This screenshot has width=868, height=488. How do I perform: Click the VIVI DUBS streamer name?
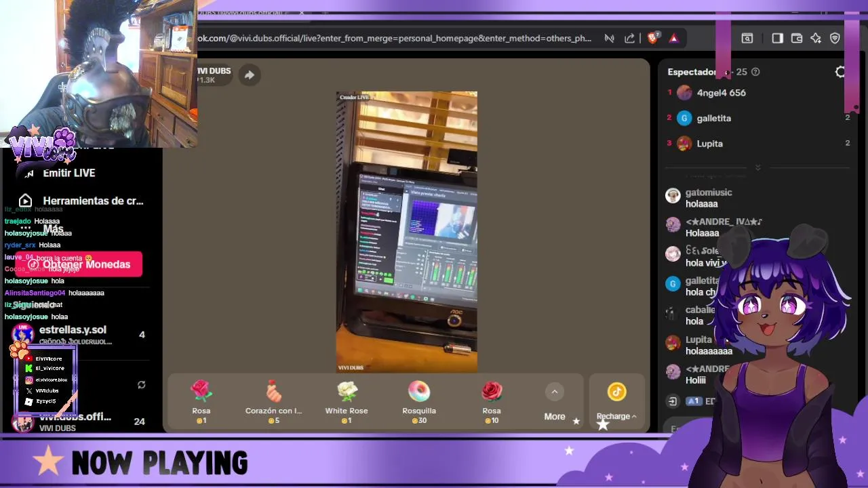click(214, 71)
